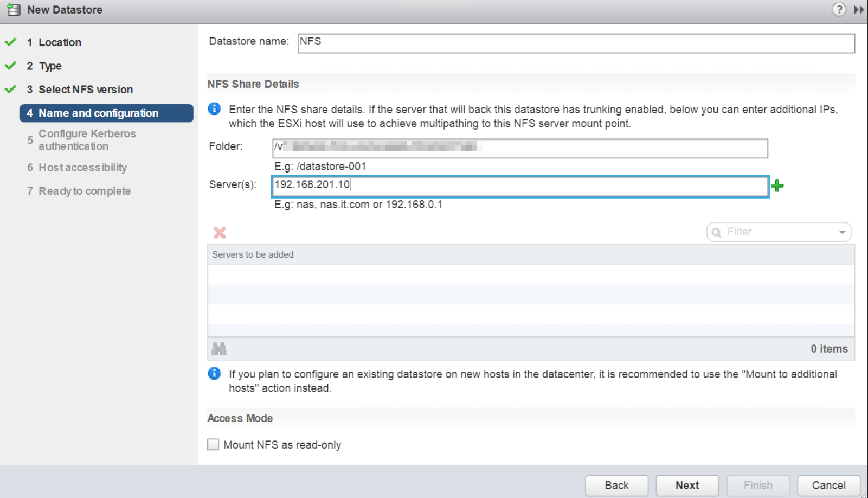Click the Servers to be added column header
Viewport: 868px width, 498px height.
pyautogui.click(x=531, y=254)
